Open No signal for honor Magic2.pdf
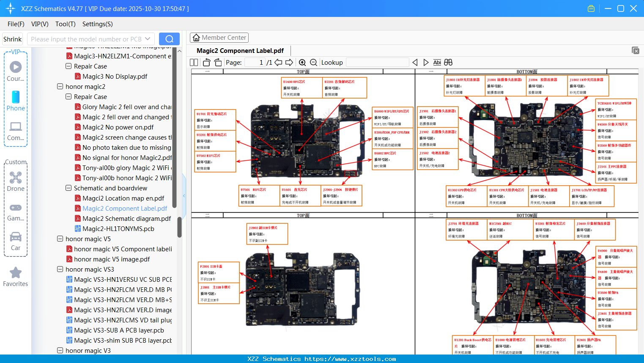This screenshot has width=644, height=363. [x=127, y=157]
